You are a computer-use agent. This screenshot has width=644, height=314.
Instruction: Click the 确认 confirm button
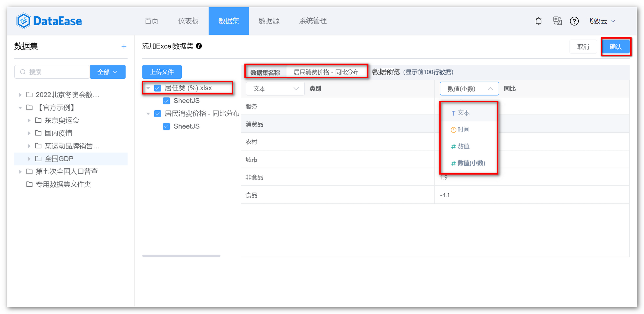point(616,46)
